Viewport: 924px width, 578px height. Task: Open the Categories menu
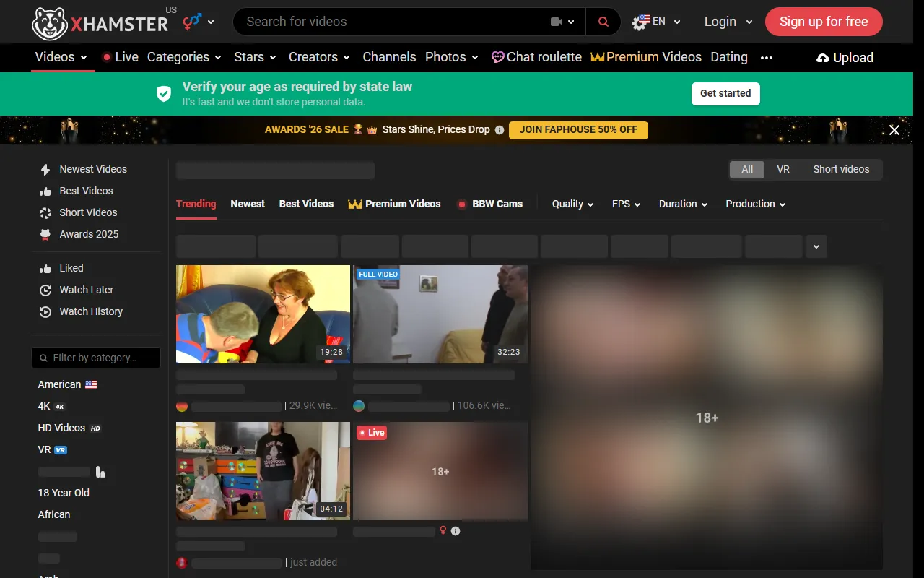(x=185, y=57)
